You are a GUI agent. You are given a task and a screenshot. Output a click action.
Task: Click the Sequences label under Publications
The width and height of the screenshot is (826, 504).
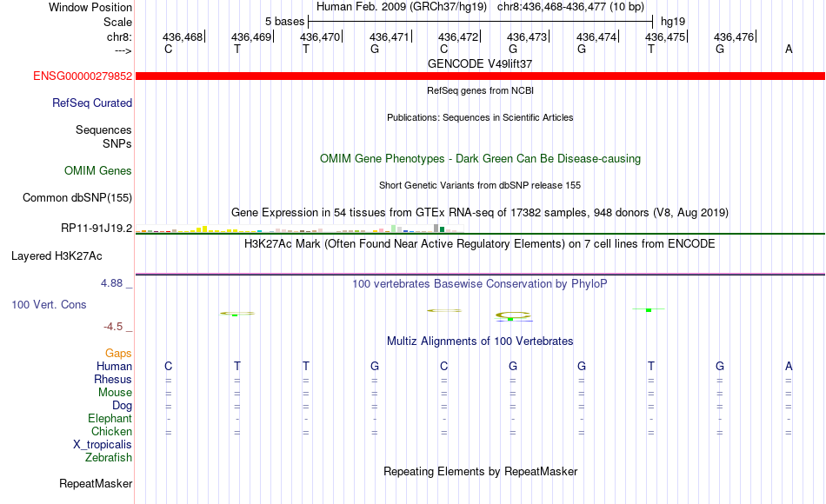[x=103, y=130]
